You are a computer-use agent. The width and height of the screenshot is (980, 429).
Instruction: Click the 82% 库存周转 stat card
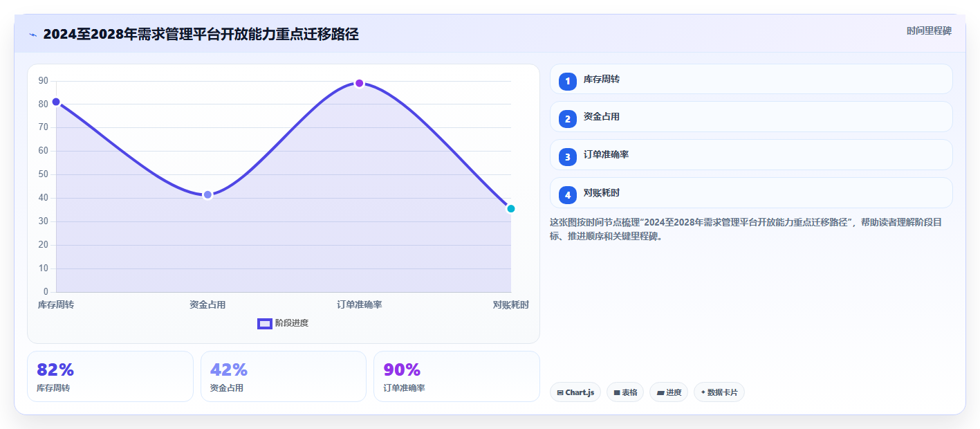[110, 376]
